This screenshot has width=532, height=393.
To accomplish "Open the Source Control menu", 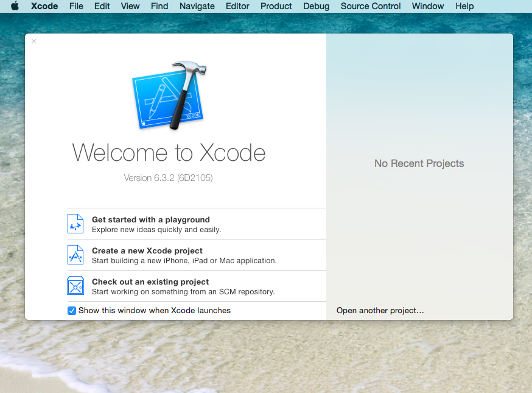I will pos(371,6).
